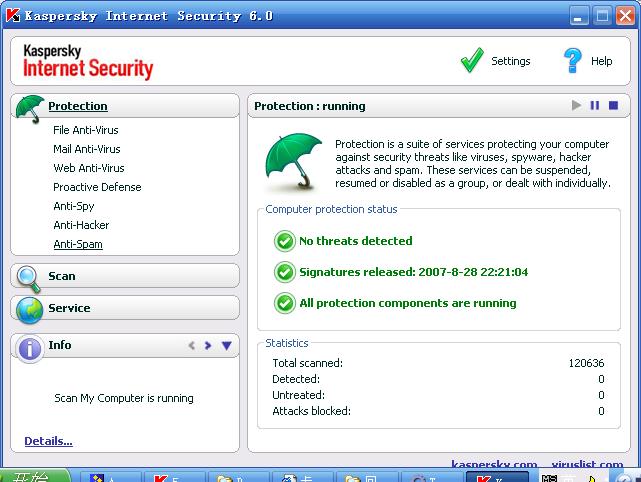Click 'Signatures released: 2007-8-28 22:21:04' text
This screenshot has width=641, height=482.
(414, 272)
